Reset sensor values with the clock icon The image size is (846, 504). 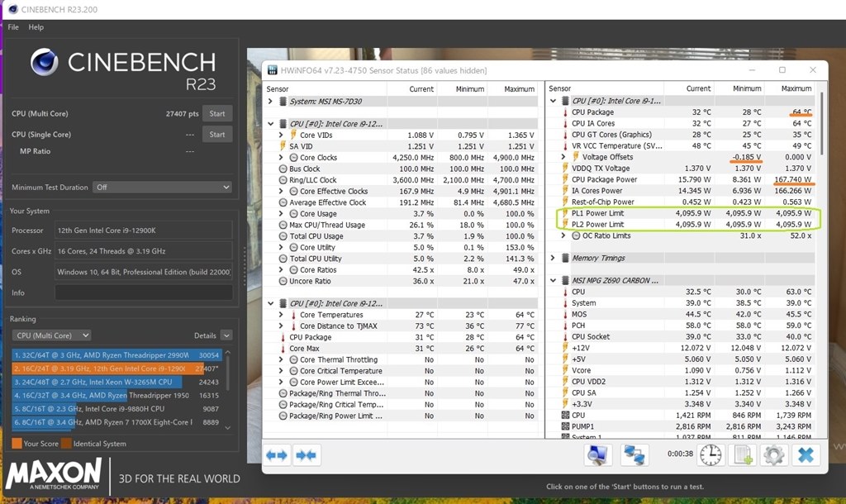click(711, 455)
